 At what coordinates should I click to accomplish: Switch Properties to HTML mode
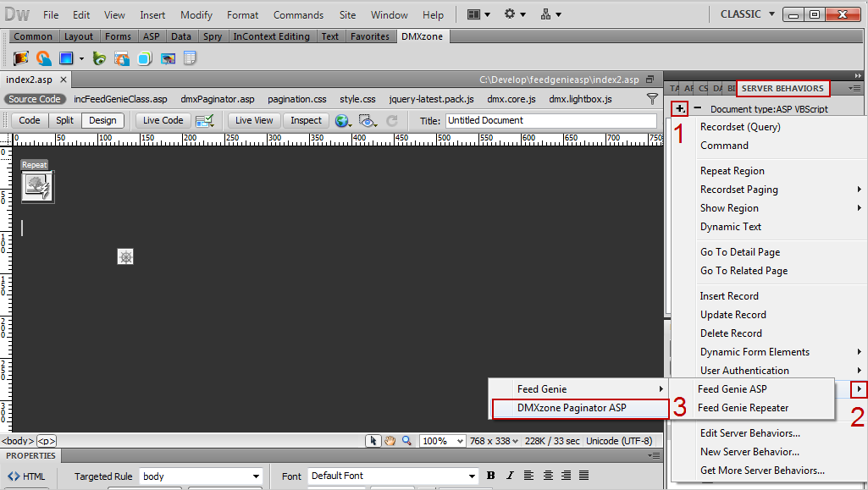pyautogui.click(x=26, y=476)
